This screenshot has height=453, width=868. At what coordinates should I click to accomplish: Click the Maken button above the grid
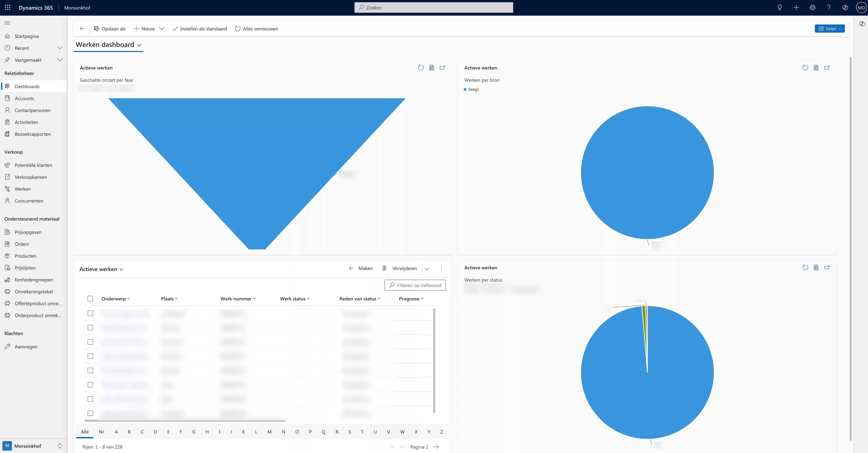pyautogui.click(x=360, y=268)
